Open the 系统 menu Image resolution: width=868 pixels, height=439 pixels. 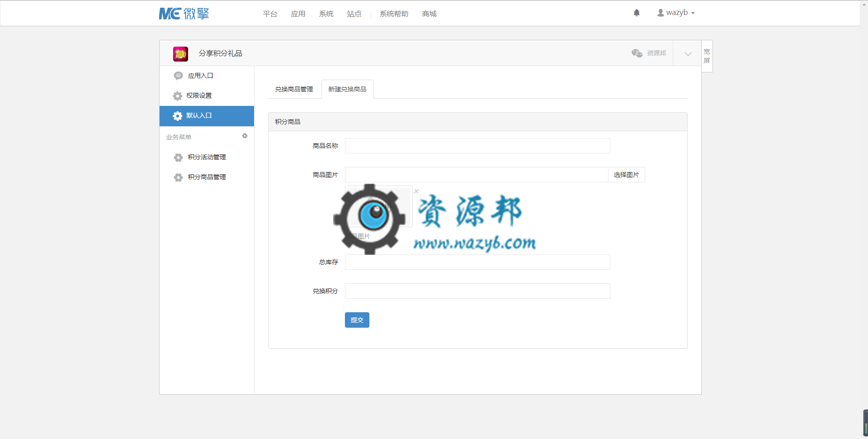pyautogui.click(x=326, y=14)
